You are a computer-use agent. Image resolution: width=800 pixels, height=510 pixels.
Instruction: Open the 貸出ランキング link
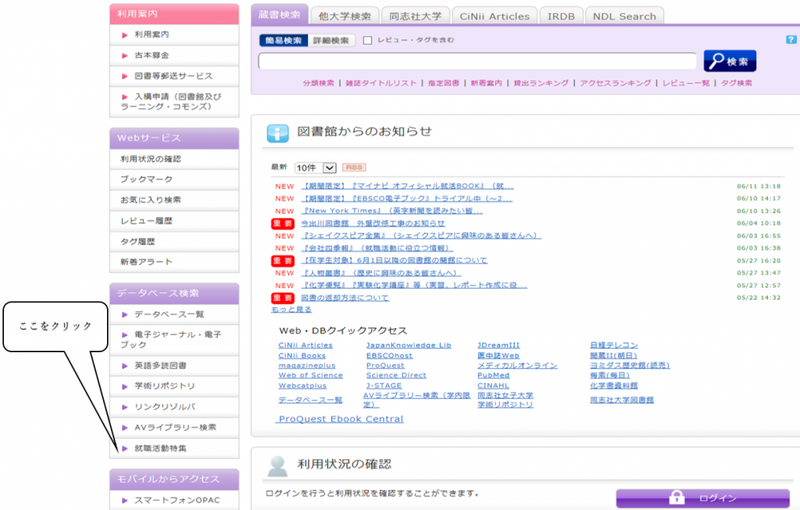tap(541, 83)
